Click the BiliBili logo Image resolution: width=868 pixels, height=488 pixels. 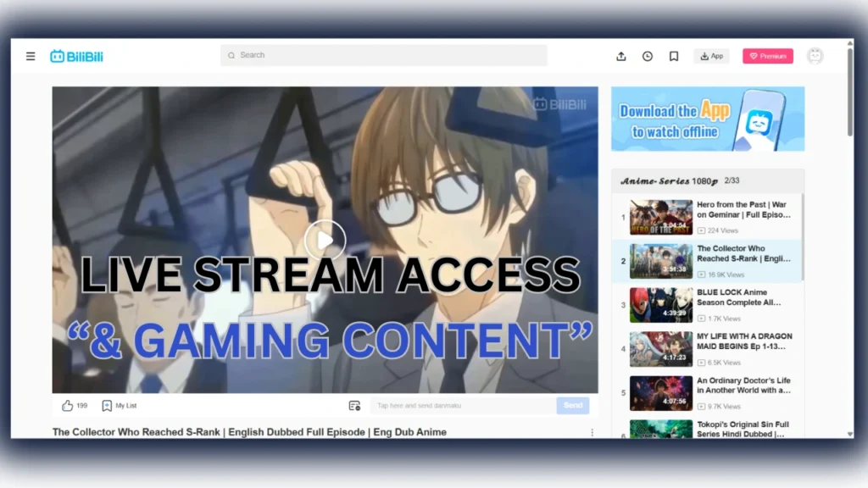pos(76,57)
